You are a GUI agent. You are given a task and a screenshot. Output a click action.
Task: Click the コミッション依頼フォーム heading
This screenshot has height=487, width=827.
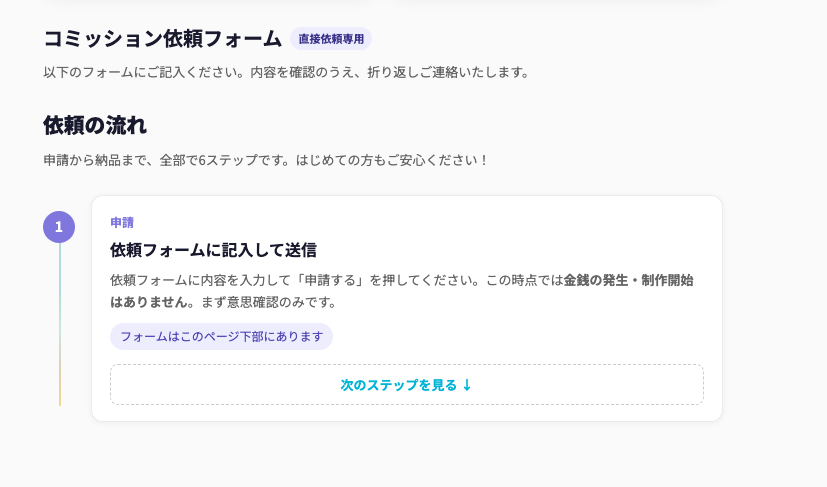coord(162,39)
